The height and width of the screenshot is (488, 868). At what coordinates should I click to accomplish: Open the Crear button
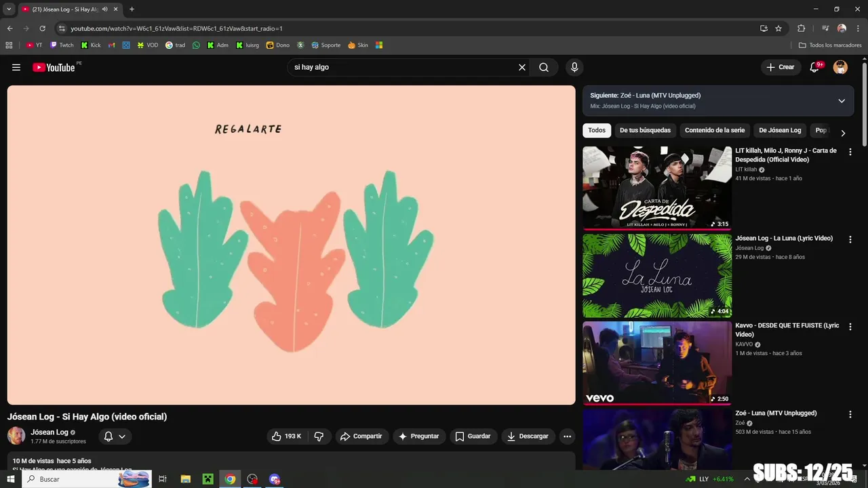coord(780,67)
